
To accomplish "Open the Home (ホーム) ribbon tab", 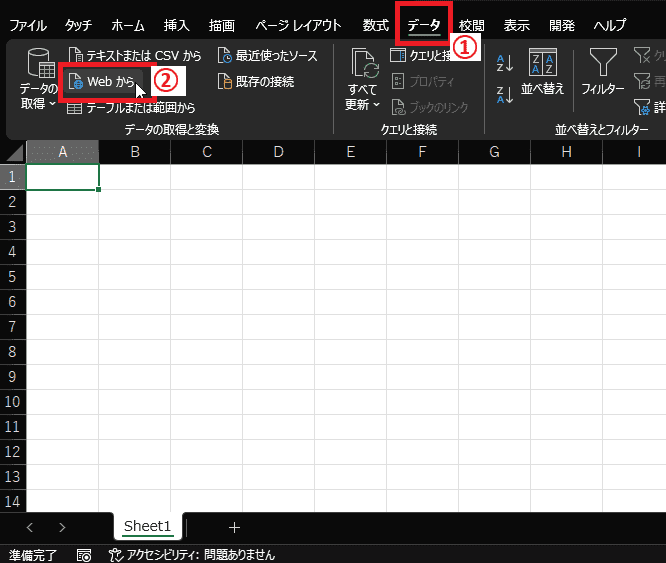I will click(x=127, y=25).
